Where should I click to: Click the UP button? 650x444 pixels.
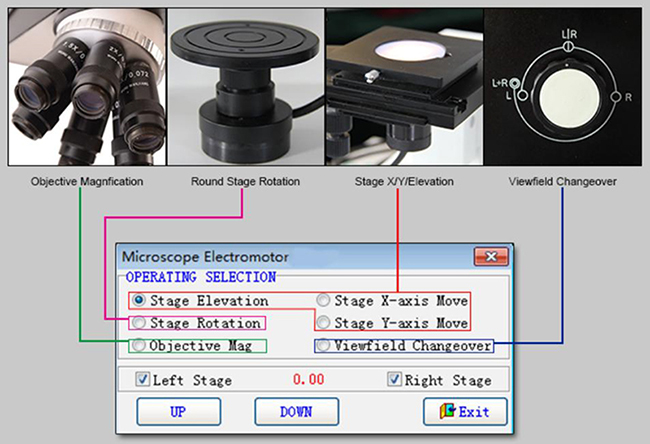tap(179, 412)
